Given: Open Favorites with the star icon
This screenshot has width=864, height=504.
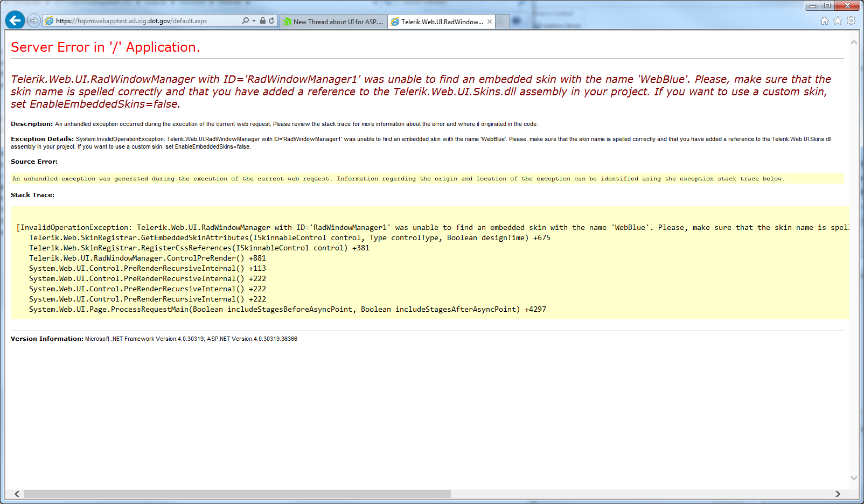Looking at the screenshot, I should click(838, 20).
